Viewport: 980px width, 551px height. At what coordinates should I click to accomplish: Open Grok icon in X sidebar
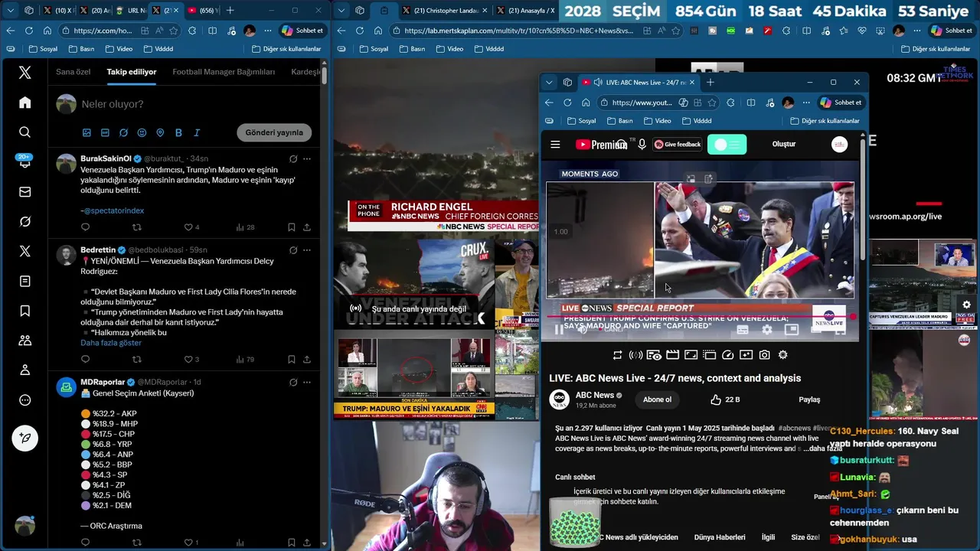pos(25,222)
